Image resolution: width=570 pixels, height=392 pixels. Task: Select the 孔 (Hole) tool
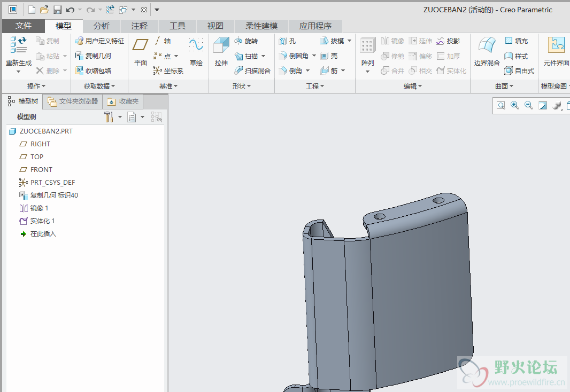288,41
